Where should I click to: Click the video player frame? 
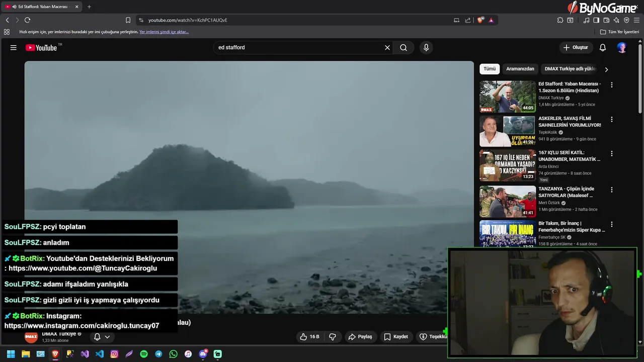249,187
